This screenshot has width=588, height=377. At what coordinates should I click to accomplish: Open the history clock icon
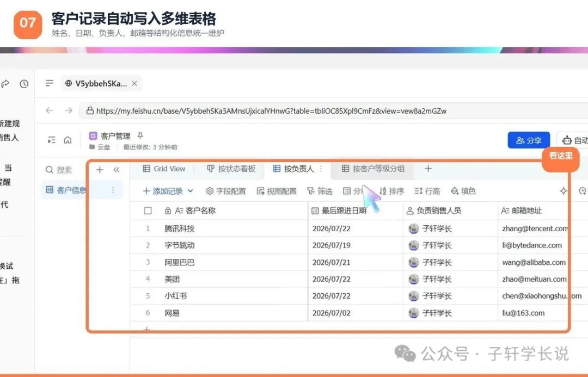point(24,84)
